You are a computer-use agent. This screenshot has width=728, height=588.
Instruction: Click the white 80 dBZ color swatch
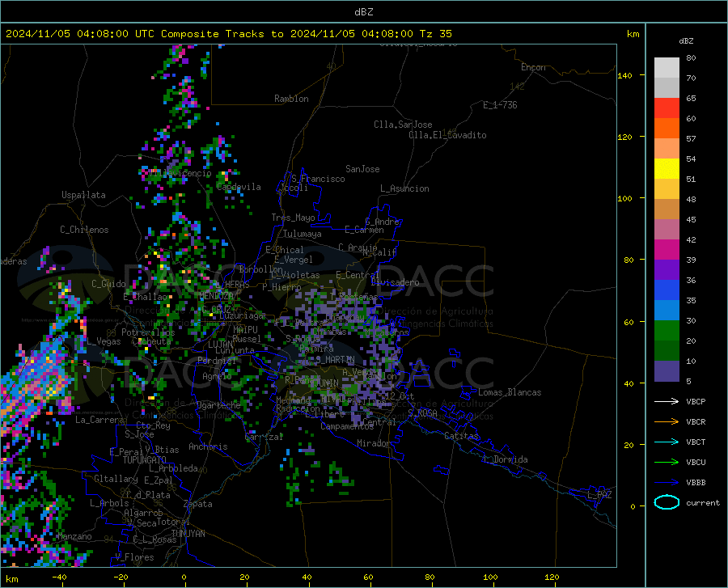pyautogui.click(x=667, y=68)
